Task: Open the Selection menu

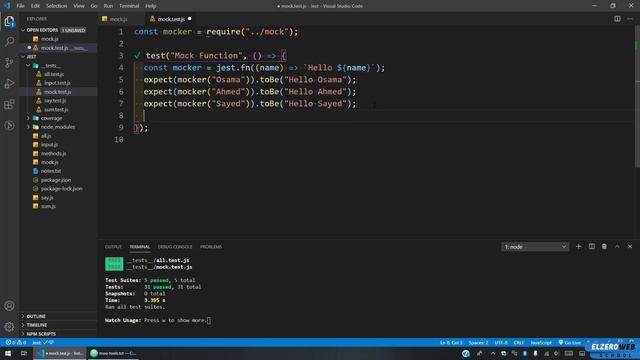Action: 56,6
